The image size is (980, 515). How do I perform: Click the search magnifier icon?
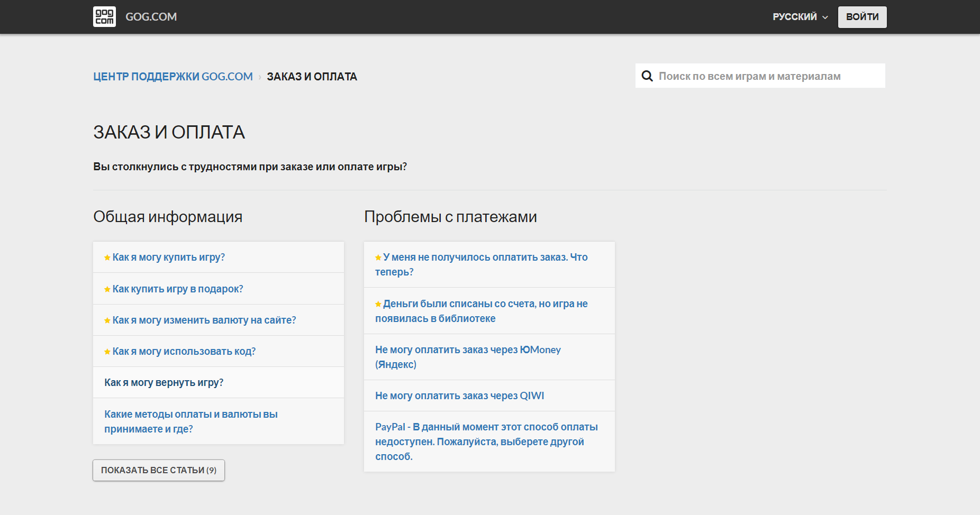pyautogui.click(x=647, y=76)
